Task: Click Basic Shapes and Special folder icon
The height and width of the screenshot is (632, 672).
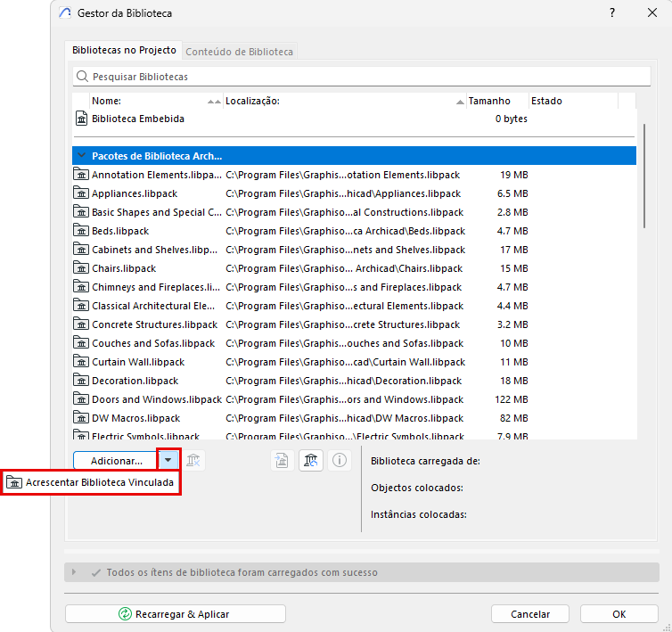Action: [x=81, y=212]
